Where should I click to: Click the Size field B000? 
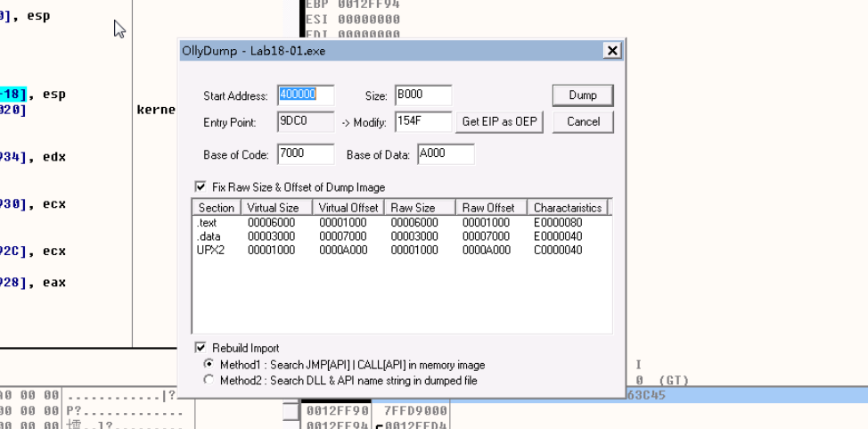click(423, 95)
